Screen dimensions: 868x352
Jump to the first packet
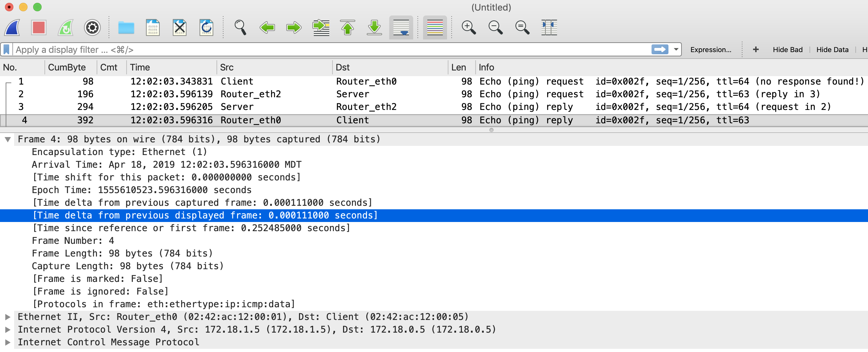[x=348, y=27]
